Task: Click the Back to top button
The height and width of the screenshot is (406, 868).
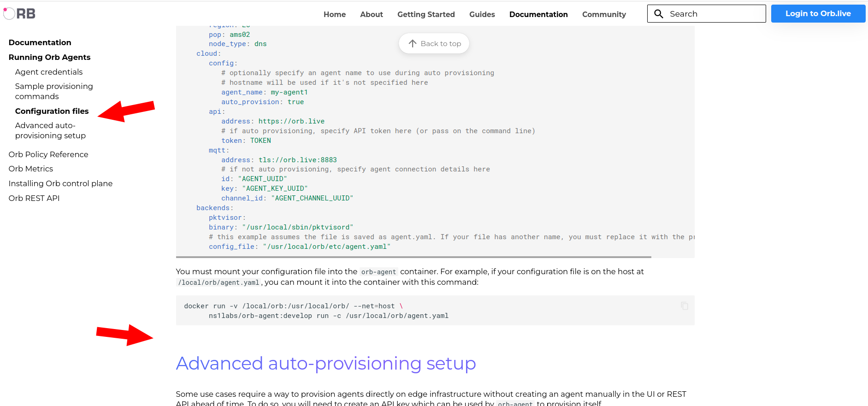Action: 434,43
